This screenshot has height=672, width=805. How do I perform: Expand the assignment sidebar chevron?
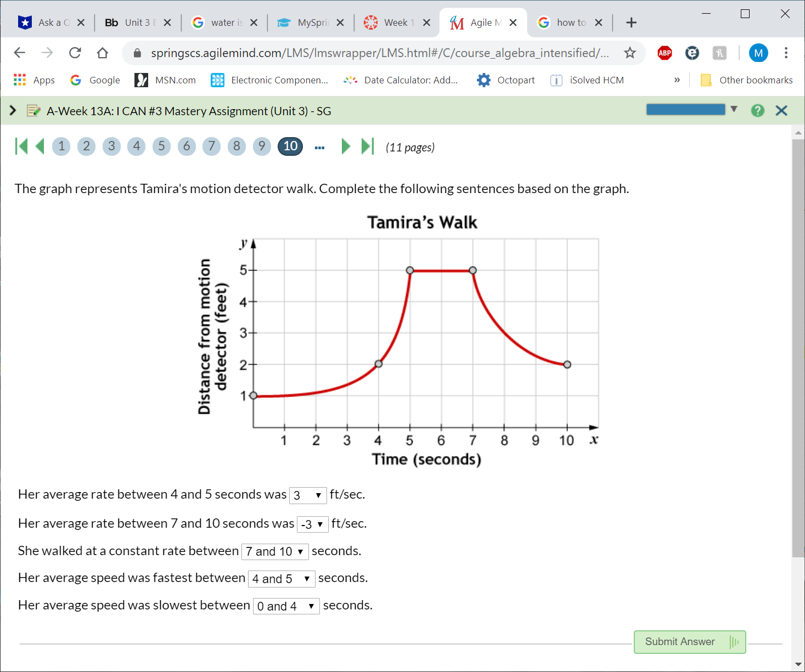tap(13, 111)
